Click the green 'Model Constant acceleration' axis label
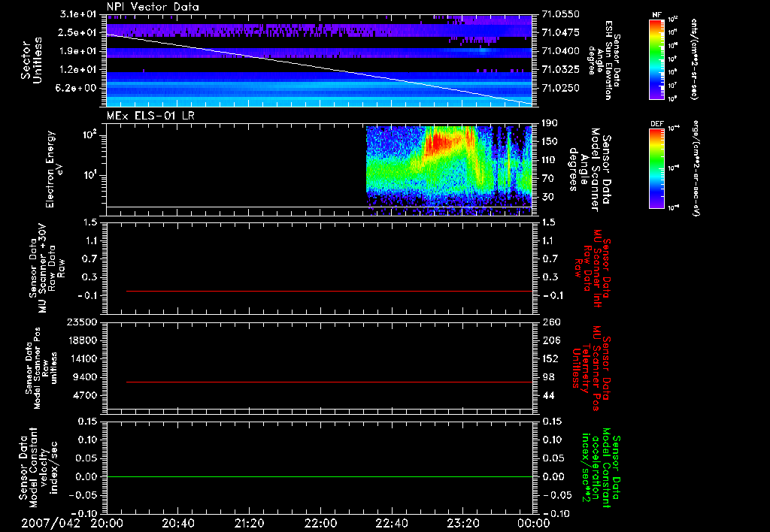Screen dimensions: 770x532 [x=601, y=468]
